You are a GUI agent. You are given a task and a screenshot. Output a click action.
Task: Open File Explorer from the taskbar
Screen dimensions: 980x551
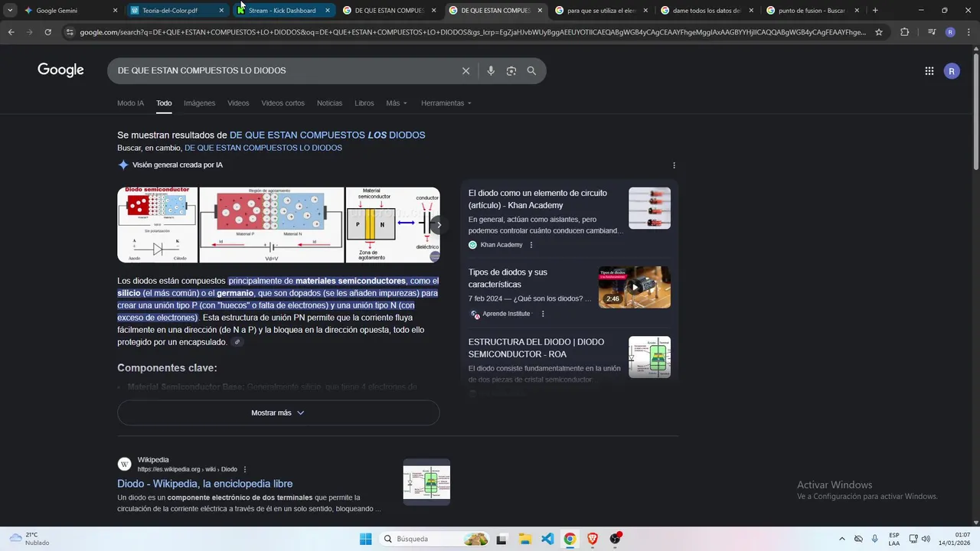(524, 539)
